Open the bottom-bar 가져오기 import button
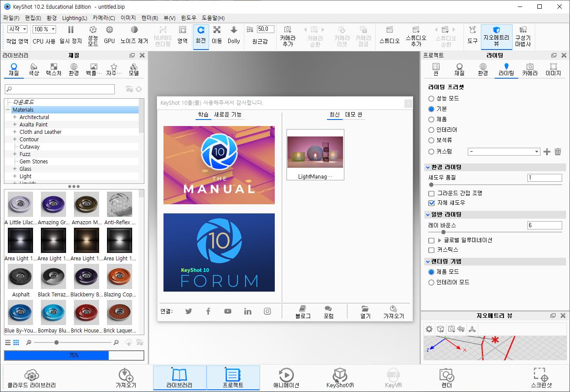570x392 pixels. [x=126, y=378]
